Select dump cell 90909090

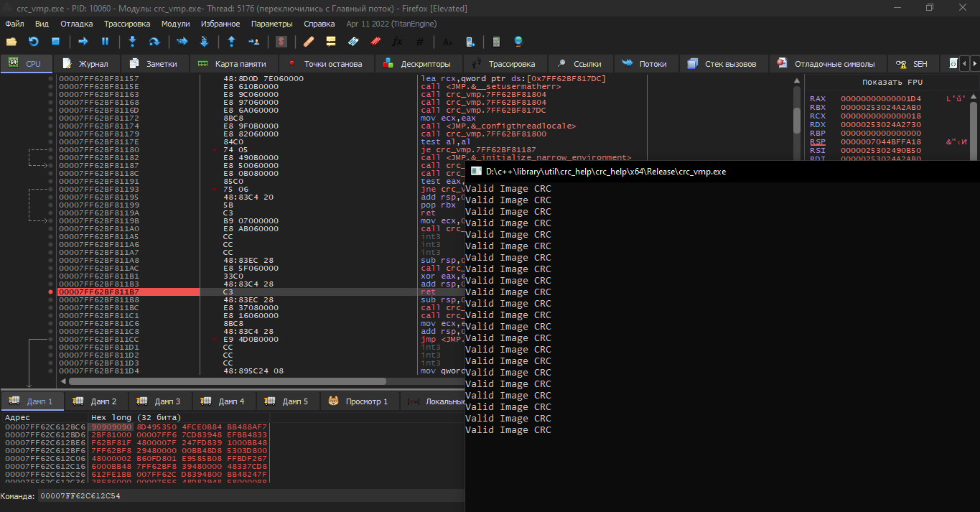click(x=111, y=427)
